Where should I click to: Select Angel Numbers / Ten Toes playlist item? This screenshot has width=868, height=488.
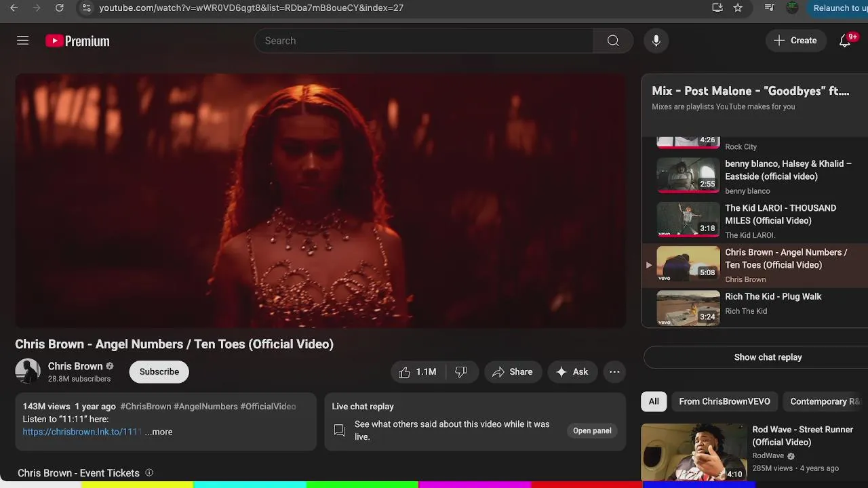[755, 265]
